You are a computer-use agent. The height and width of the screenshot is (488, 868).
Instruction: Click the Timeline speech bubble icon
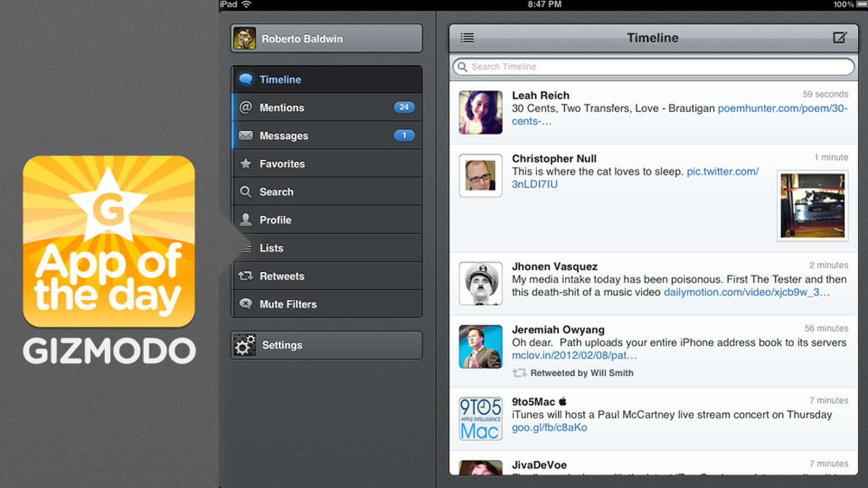pyautogui.click(x=246, y=79)
